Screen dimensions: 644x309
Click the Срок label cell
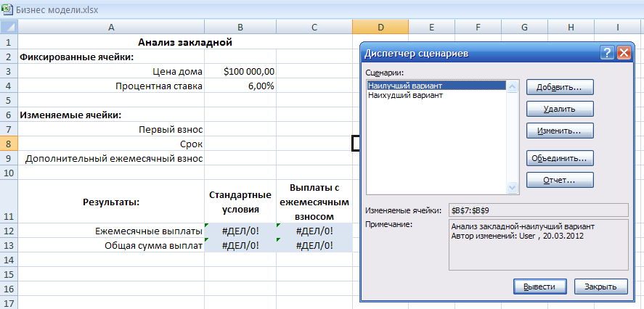click(x=111, y=144)
